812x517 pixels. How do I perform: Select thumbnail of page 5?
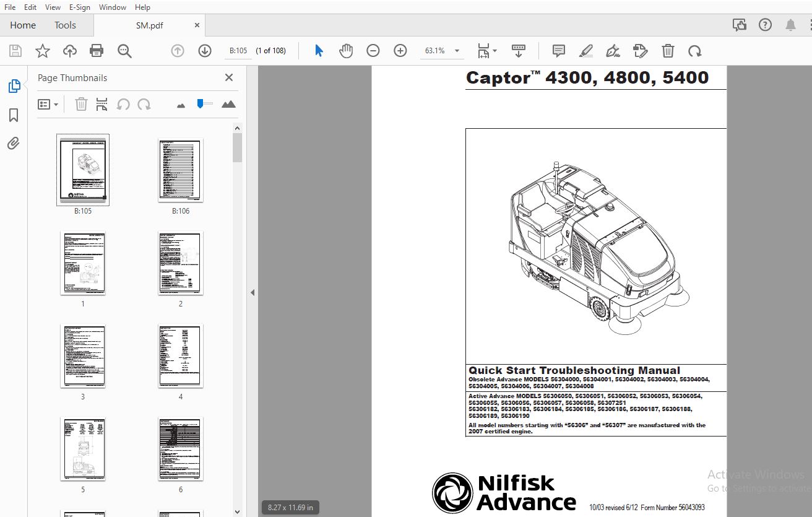pos(83,448)
